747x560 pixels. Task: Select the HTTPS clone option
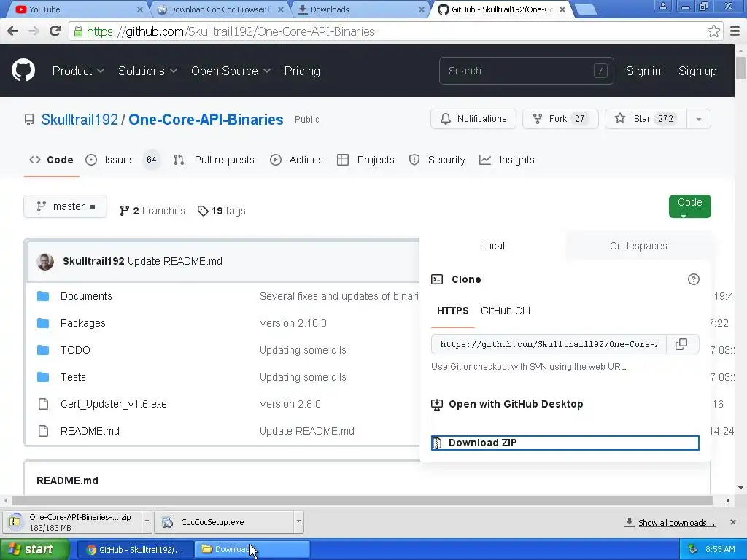click(452, 311)
